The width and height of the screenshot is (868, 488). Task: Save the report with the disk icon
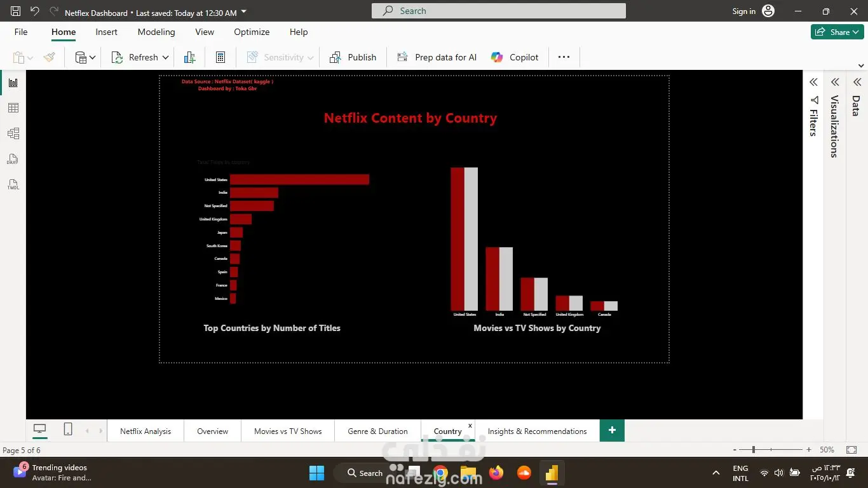16,11
